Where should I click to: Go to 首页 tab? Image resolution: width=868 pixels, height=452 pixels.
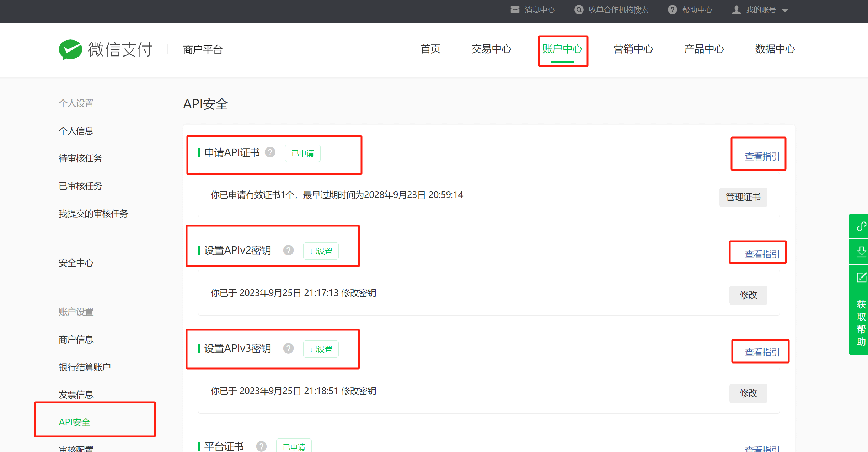click(430, 49)
